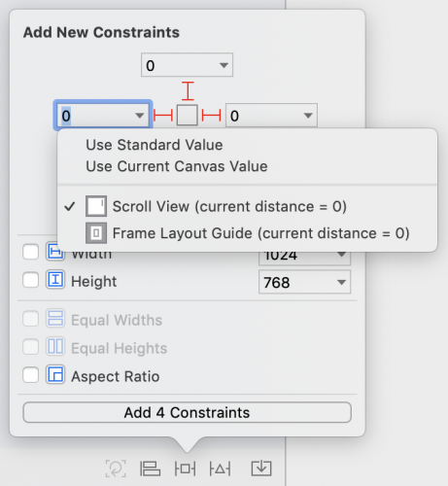Open the Height value 768 dropdown
The width and height of the screenshot is (448, 486).
tap(341, 283)
